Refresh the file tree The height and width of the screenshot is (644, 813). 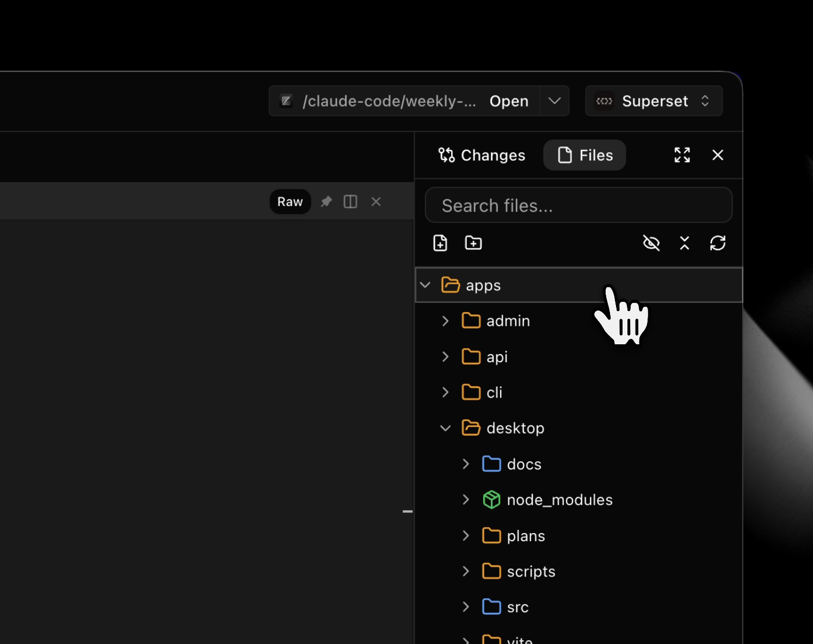click(x=717, y=243)
